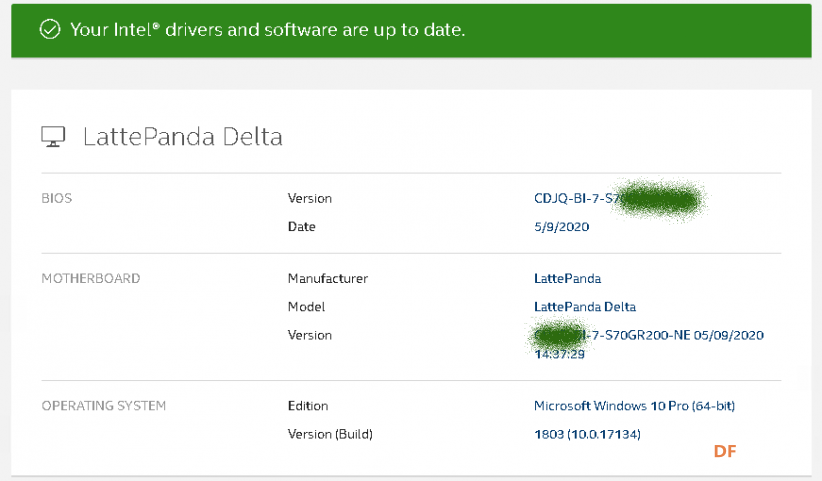Click the motherboard model LattePanda Delta value
Image resolution: width=822 pixels, height=481 pixels.
pos(585,307)
